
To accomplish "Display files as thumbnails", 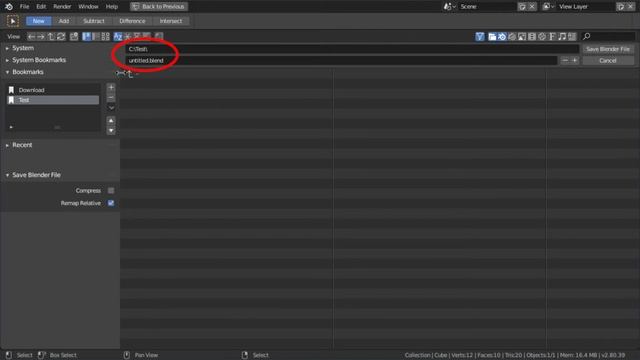I will 105,36.
